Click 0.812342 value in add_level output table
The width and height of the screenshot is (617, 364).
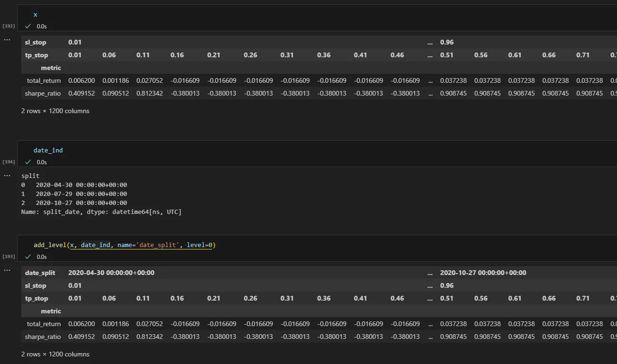tap(150, 337)
